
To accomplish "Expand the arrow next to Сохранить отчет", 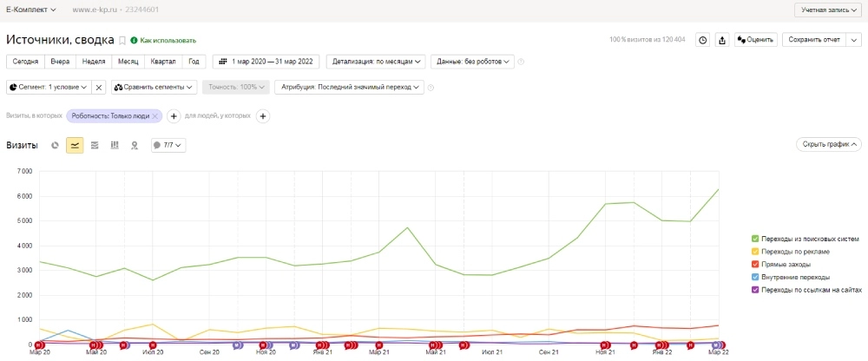I will click(853, 40).
